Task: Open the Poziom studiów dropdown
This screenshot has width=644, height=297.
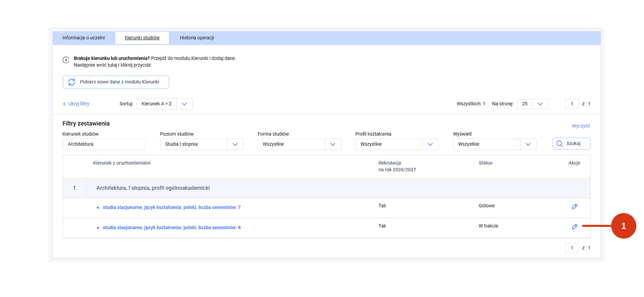Action: click(x=235, y=144)
